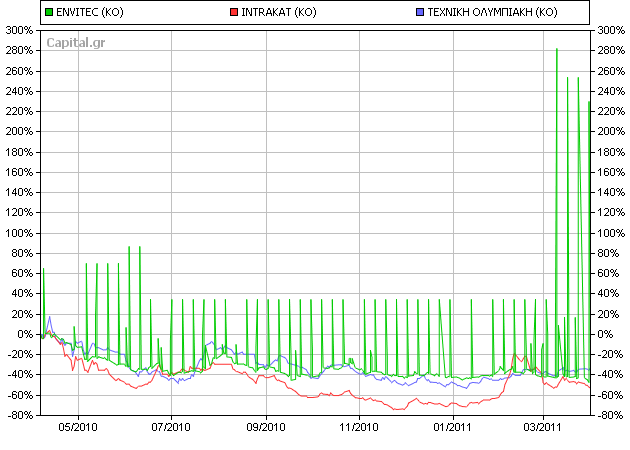Click the right axis 60% label
Image resolution: width=630 pixels, height=450 pixels.
pyautogui.click(x=608, y=273)
